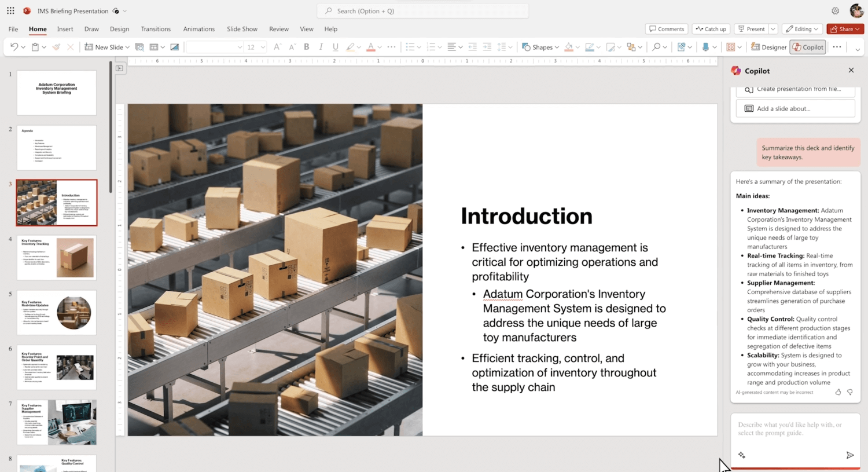Switch to the Animations tab
The height and width of the screenshot is (472, 868).
click(x=198, y=29)
